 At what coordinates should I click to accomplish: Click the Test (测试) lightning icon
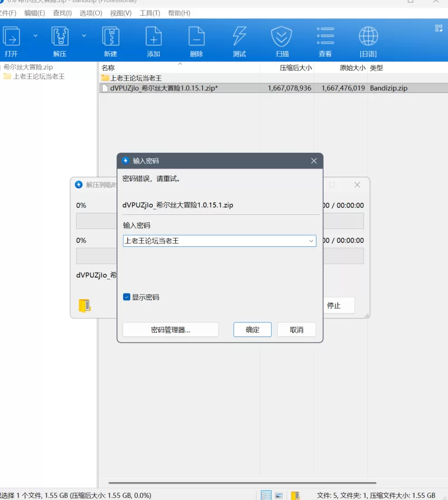[x=239, y=36]
